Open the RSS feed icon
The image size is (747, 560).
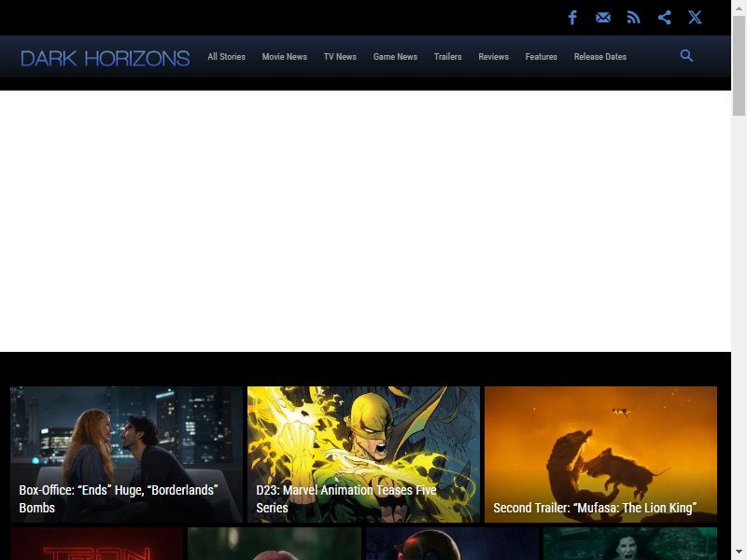click(634, 18)
